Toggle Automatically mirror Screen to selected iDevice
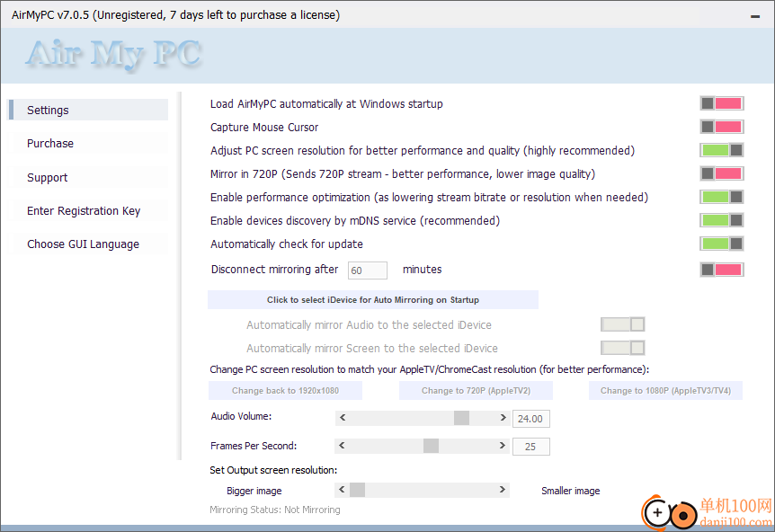Image resolution: width=775 pixels, height=532 pixels. click(623, 348)
